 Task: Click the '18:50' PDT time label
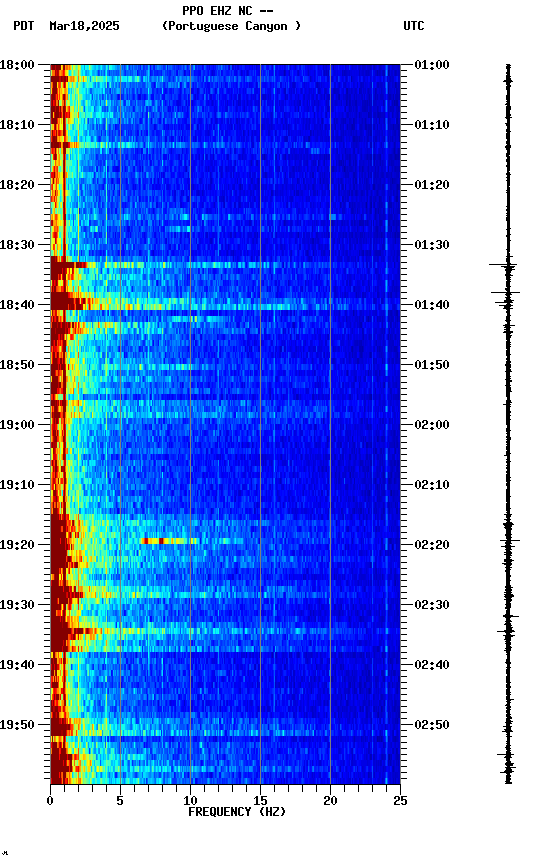click(x=17, y=365)
